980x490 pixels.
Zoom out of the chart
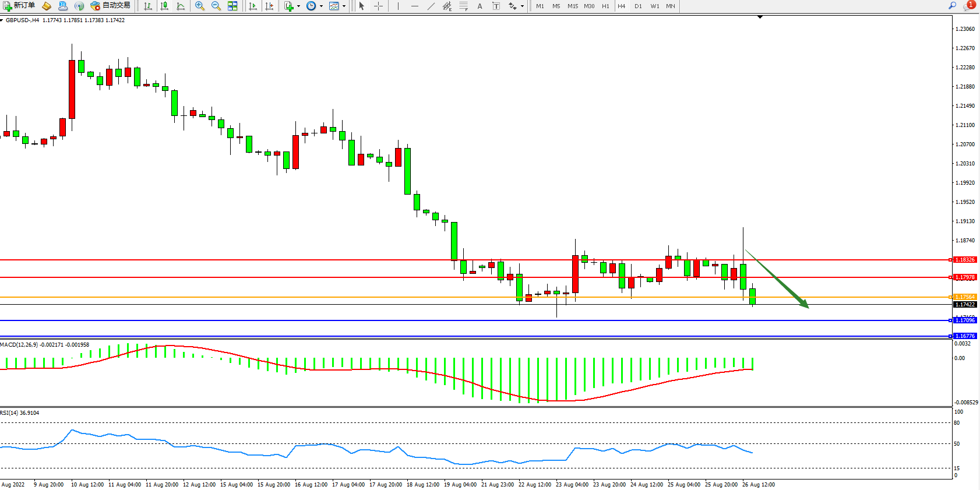tap(216, 6)
